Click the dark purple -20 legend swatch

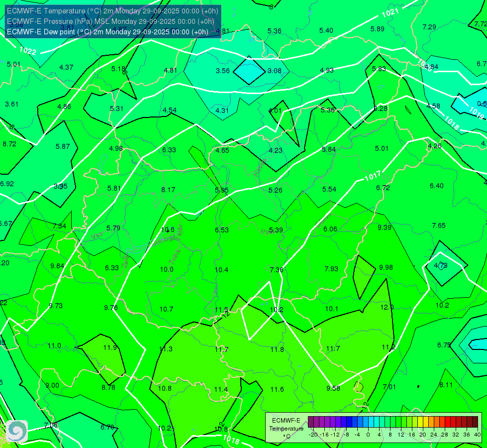(x=310, y=422)
